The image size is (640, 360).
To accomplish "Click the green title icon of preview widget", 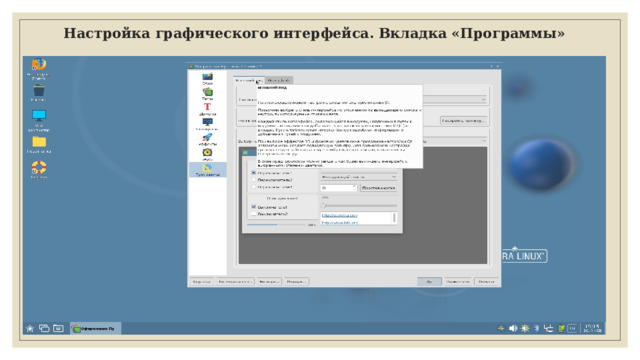I will (245, 152).
